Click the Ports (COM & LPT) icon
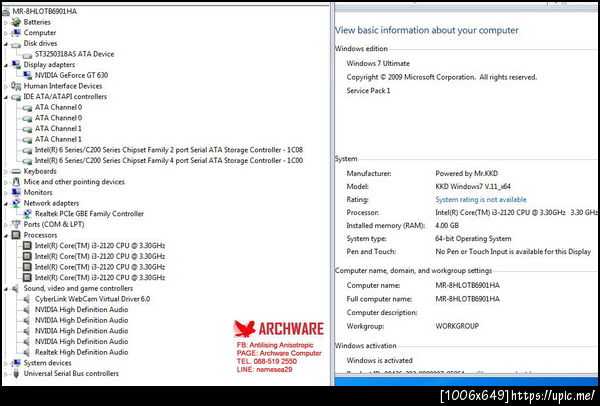This screenshot has width=600, height=406. [x=16, y=224]
